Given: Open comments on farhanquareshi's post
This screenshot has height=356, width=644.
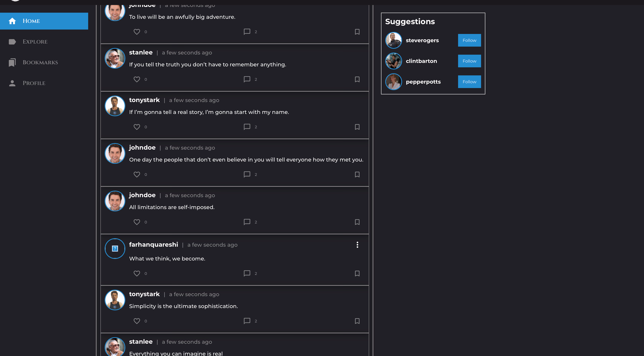Looking at the screenshot, I should [247, 273].
